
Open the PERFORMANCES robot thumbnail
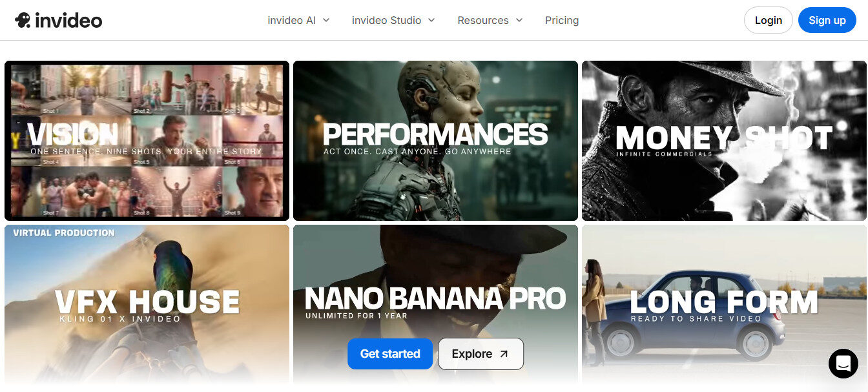pos(435,141)
